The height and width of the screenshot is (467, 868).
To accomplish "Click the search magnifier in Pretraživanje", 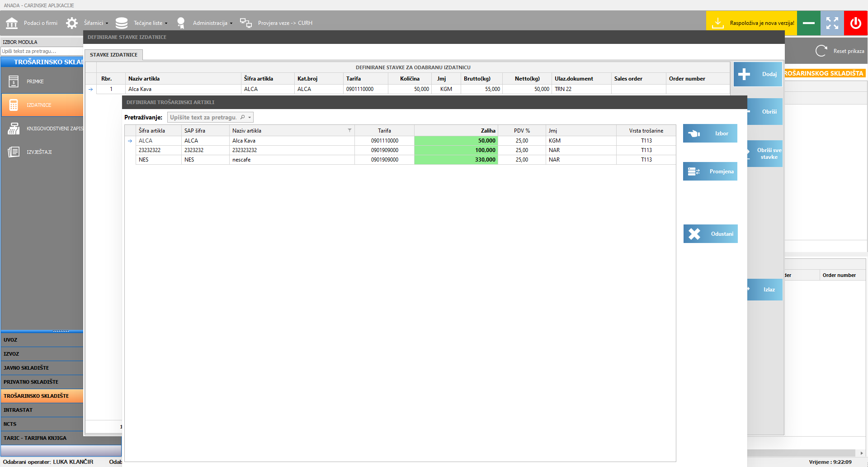I will (x=243, y=117).
